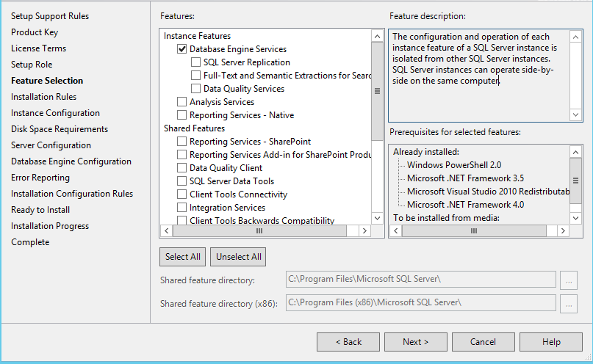The height and width of the screenshot is (364, 593).
Task: Enable Reporting Services - Native checkbox
Action: click(182, 115)
